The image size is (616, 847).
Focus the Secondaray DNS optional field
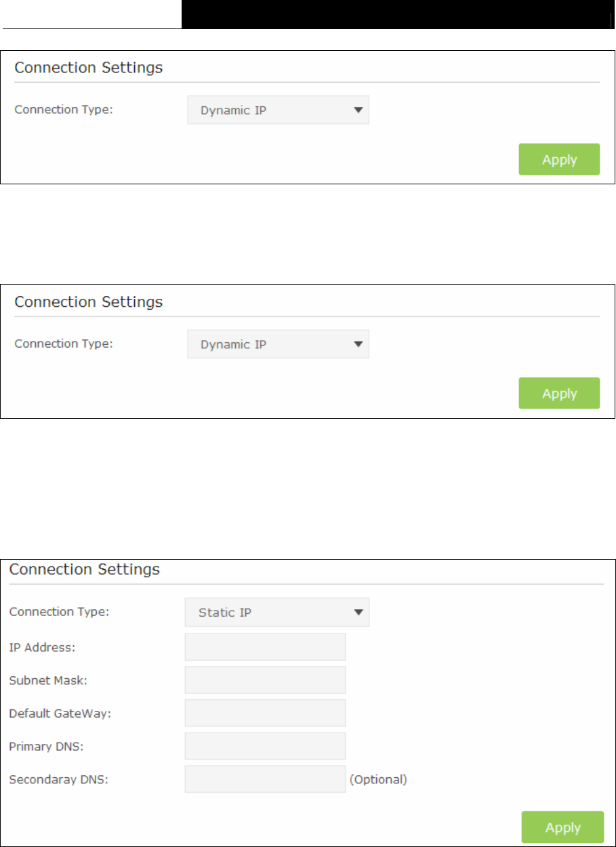(x=265, y=779)
